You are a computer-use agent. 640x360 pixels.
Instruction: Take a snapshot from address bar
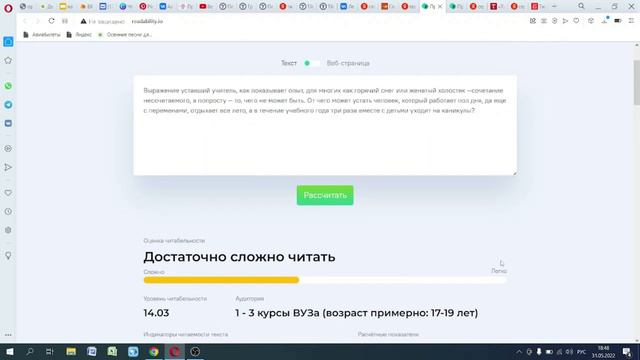(533, 21)
